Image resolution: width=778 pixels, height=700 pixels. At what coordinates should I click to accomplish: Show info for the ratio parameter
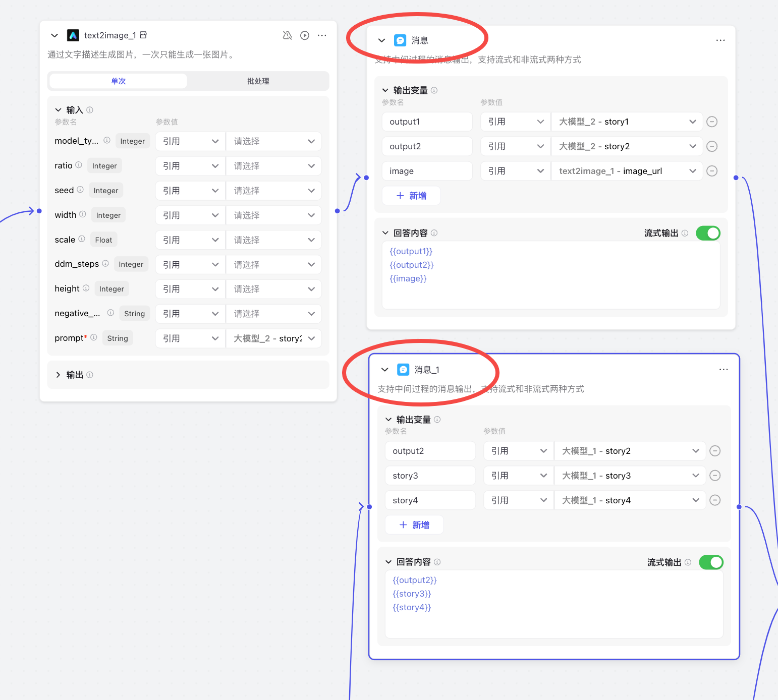79,165
